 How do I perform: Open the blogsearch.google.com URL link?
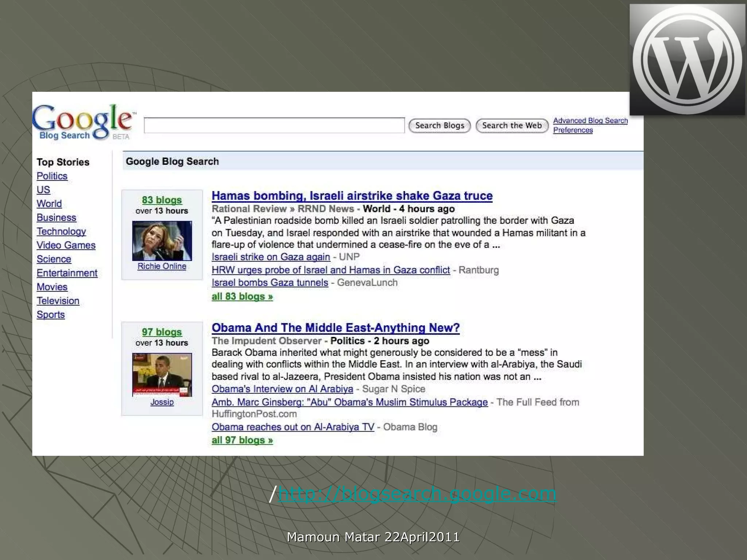[x=417, y=494]
